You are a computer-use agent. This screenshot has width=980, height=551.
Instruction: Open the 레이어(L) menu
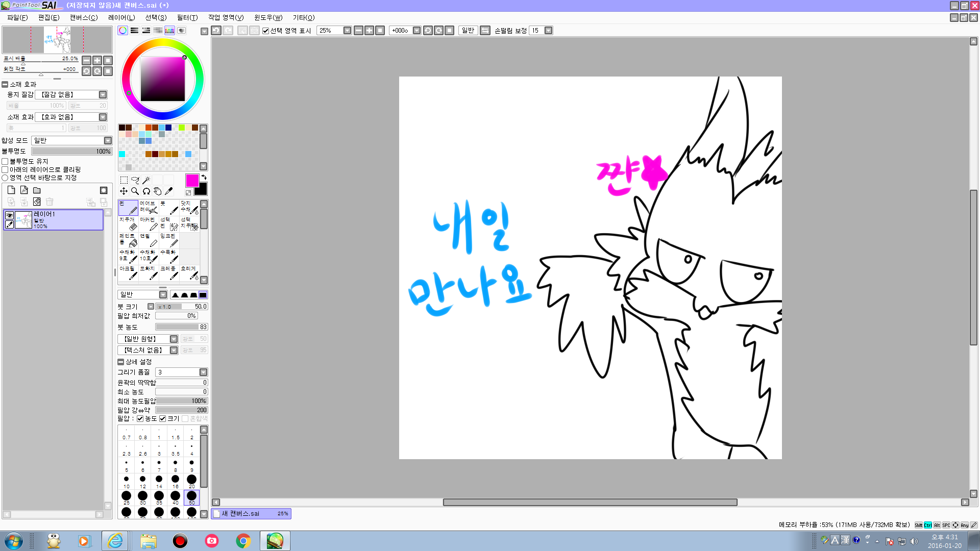[121, 17]
